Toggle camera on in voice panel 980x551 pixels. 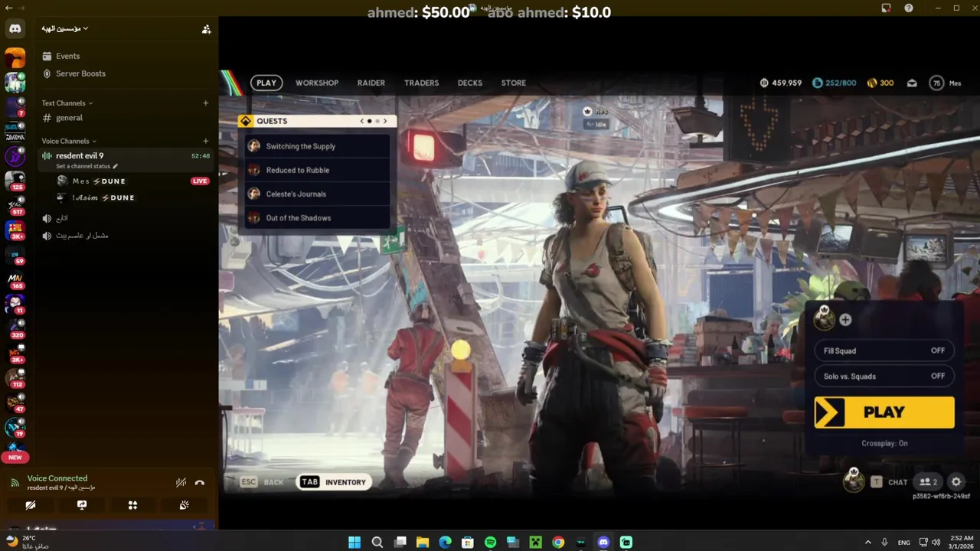(31, 505)
